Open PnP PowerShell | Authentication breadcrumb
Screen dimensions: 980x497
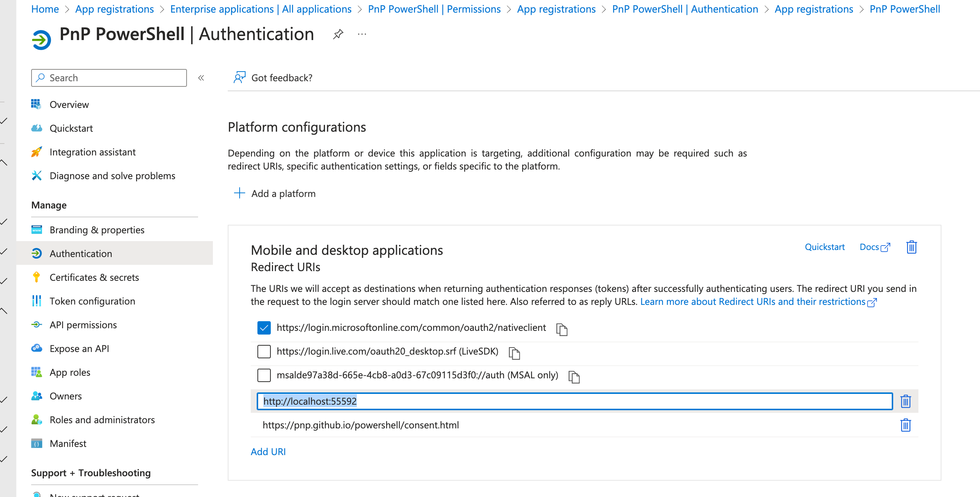click(x=685, y=9)
